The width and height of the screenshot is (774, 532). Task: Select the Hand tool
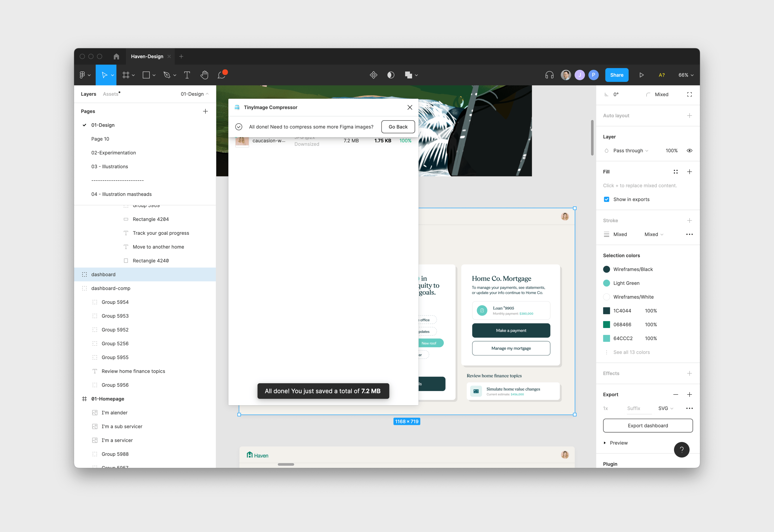204,75
